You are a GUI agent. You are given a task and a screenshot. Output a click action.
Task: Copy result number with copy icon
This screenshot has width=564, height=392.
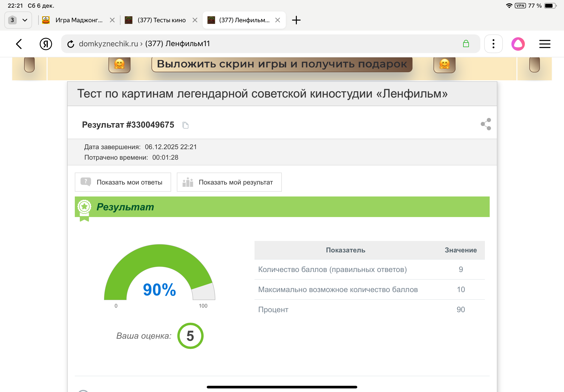coord(185,125)
